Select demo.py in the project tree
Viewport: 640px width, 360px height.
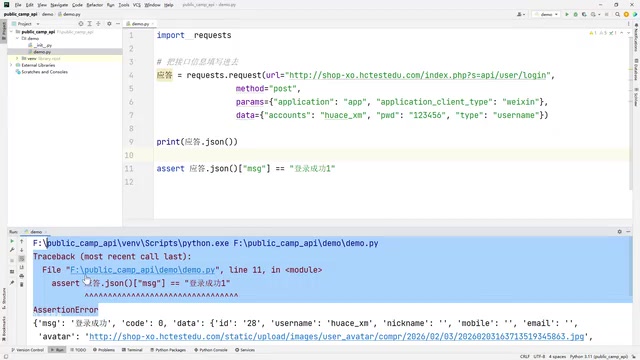(40, 52)
